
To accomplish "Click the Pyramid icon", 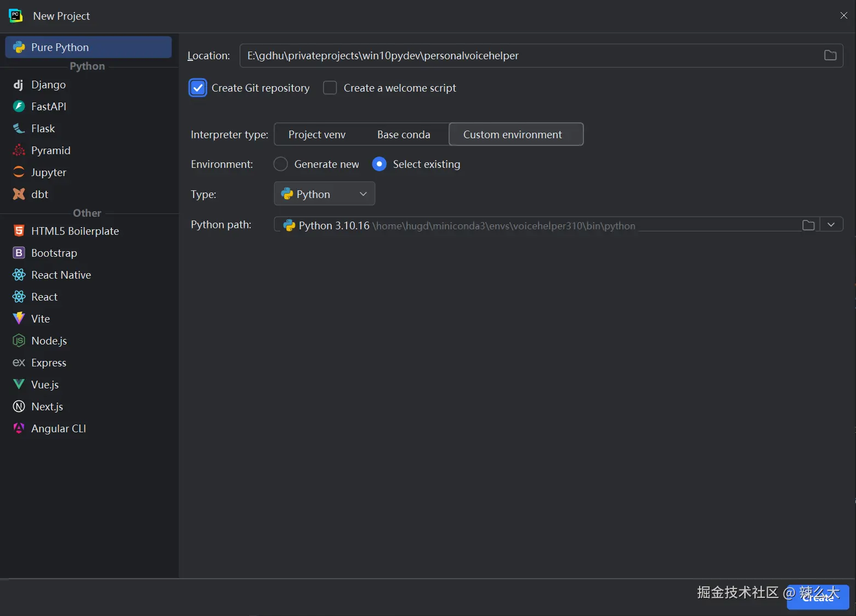I will 19,150.
